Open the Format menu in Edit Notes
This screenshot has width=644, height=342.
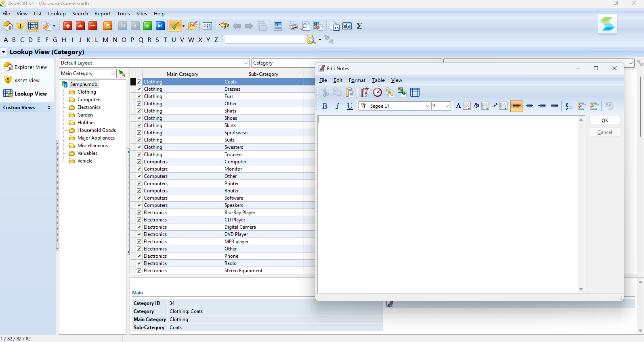click(x=357, y=80)
